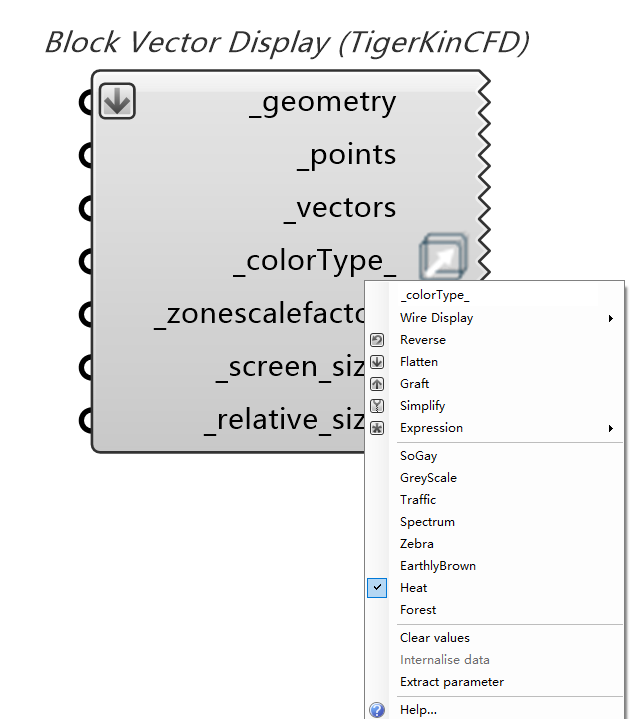Click Extract parameter
Screen dimensions: 630x719
[452, 682]
